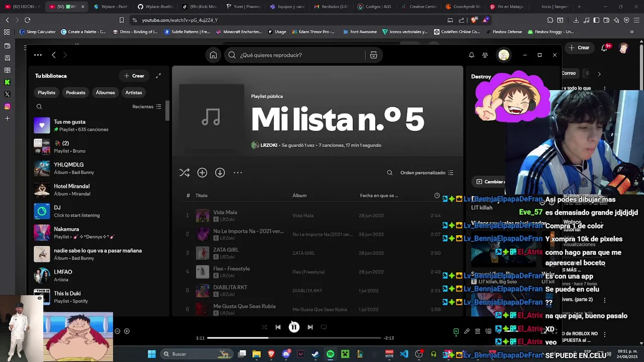The width and height of the screenshot is (644, 362).
Task: Open Spotify notifications bell
Action: pos(471,55)
